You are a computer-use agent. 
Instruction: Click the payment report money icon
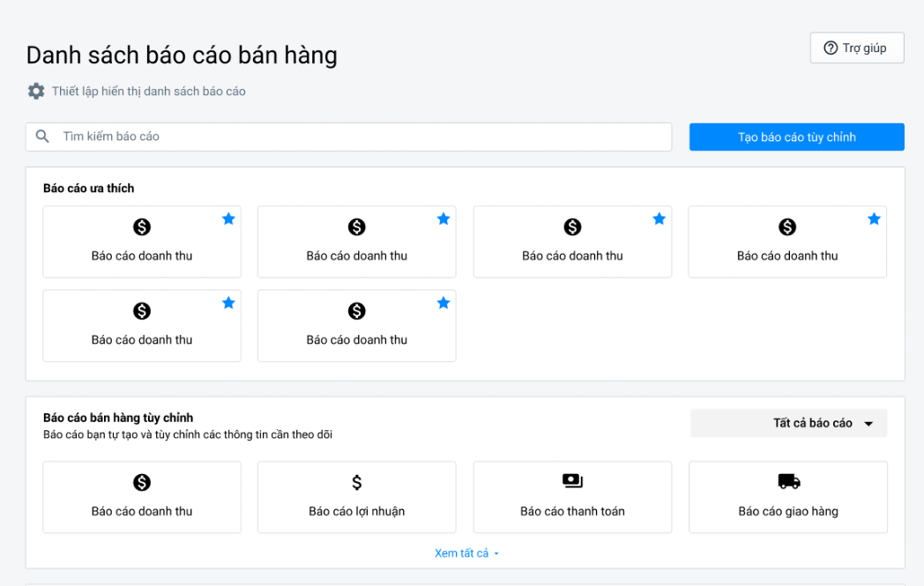coord(572,481)
